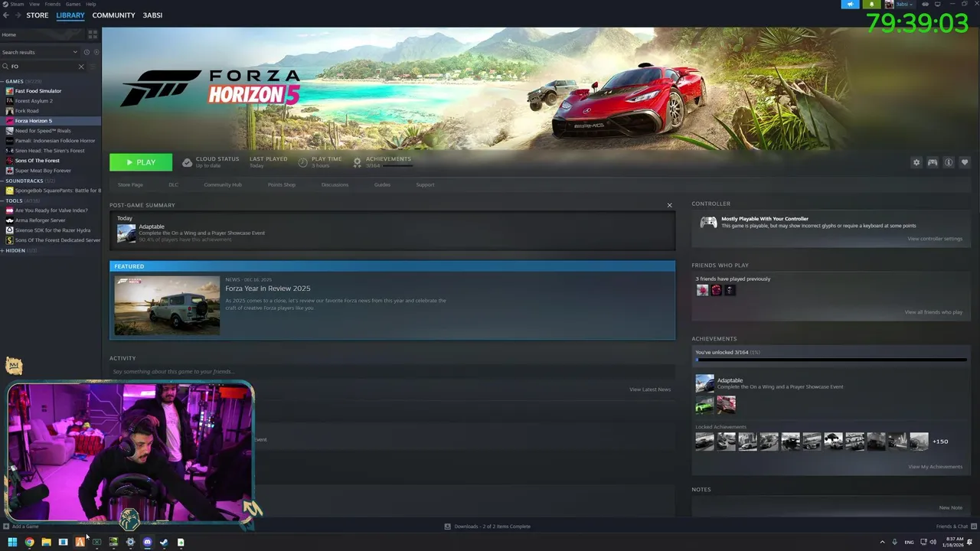This screenshot has width=980, height=551.
Task: Go to the STORE tab
Action: 38,15
